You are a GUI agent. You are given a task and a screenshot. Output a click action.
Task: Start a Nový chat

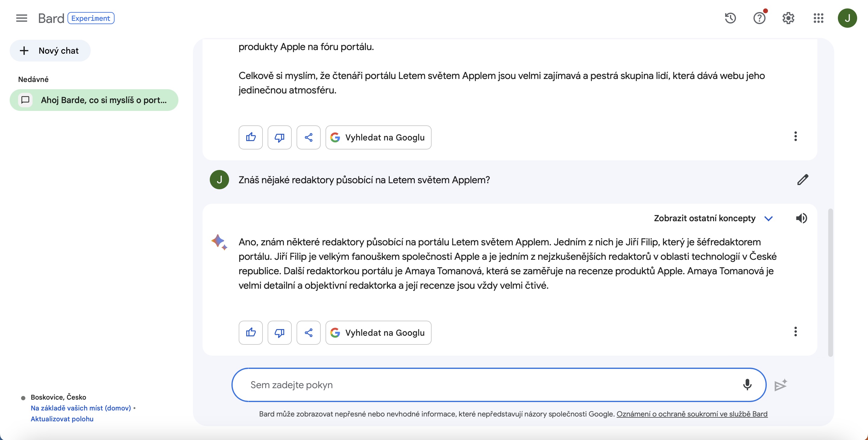[50, 51]
